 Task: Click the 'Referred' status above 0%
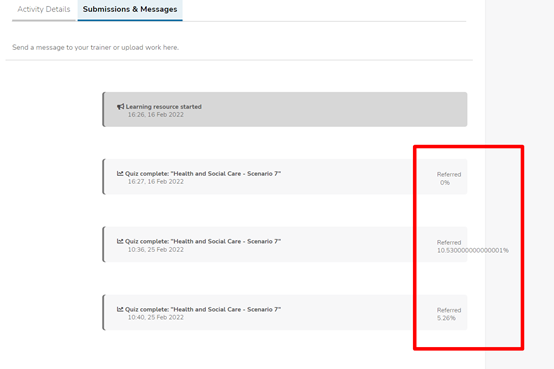click(449, 175)
